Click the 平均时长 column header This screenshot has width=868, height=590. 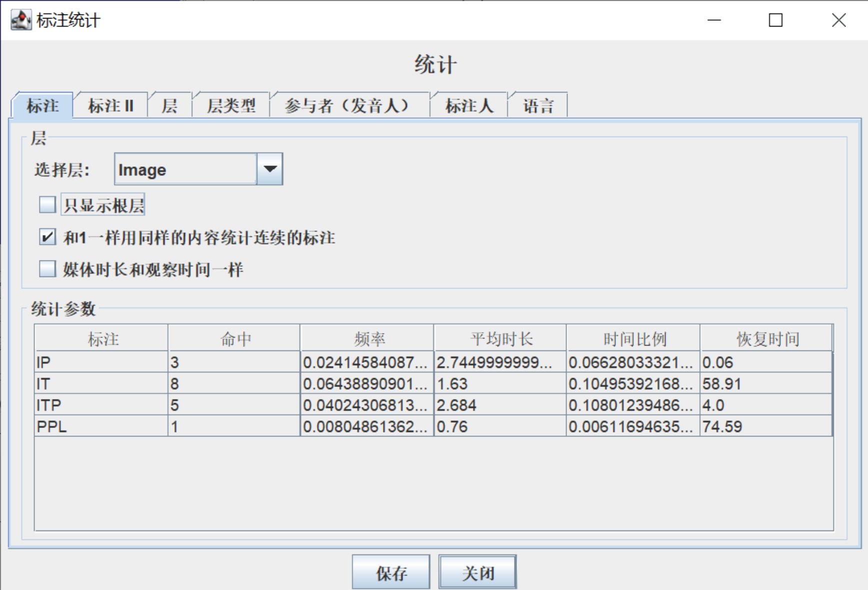point(500,339)
